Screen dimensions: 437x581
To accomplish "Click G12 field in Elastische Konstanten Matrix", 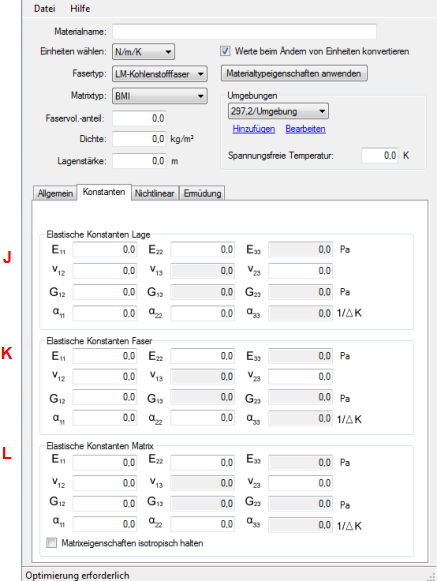I will point(105,504).
